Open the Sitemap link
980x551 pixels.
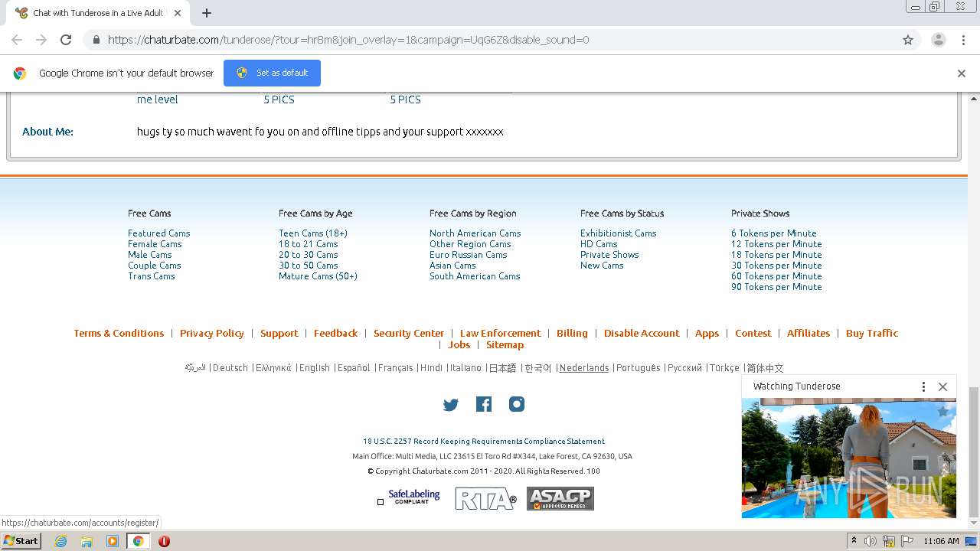(505, 345)
